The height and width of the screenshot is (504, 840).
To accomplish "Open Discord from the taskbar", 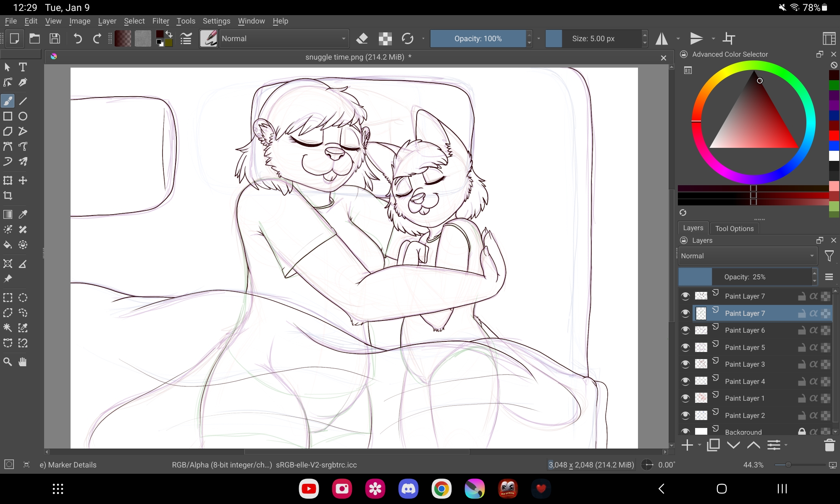I will (x=408, y=489).
